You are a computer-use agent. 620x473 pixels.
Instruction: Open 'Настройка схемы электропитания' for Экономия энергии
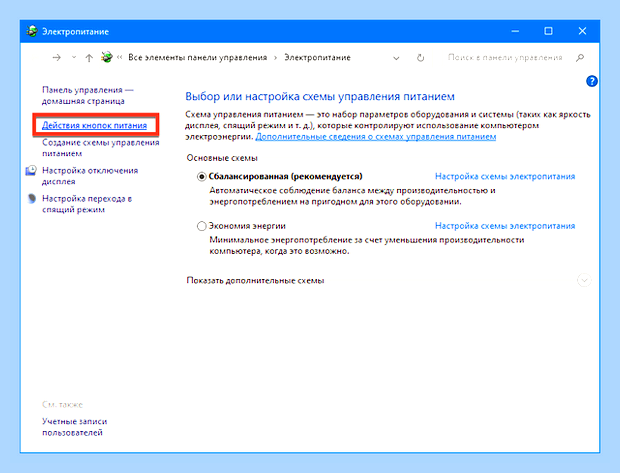click(x=505, y=226)
